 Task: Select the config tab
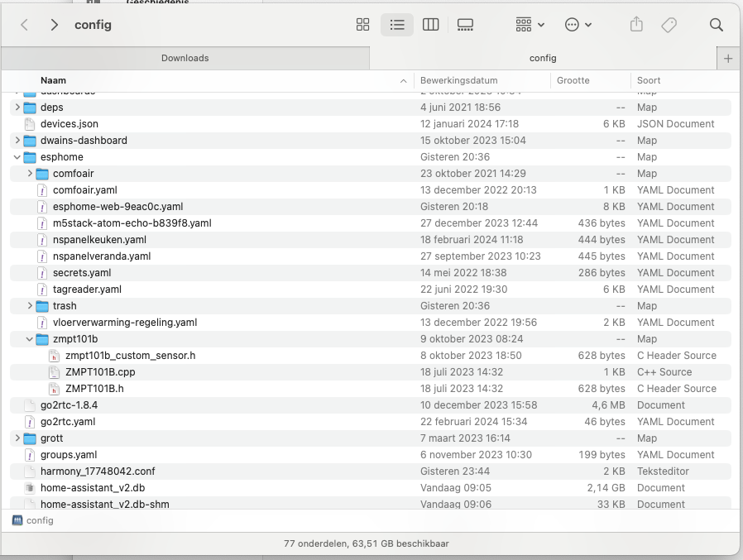(x=543, y=58)
